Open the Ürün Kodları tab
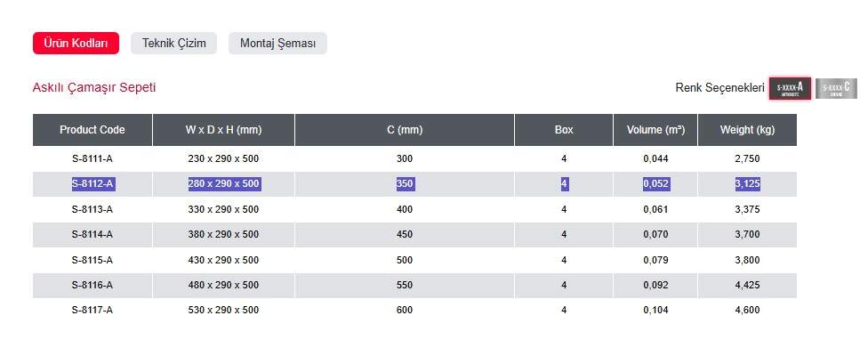The image size is (868, 356). pos(76,44)
